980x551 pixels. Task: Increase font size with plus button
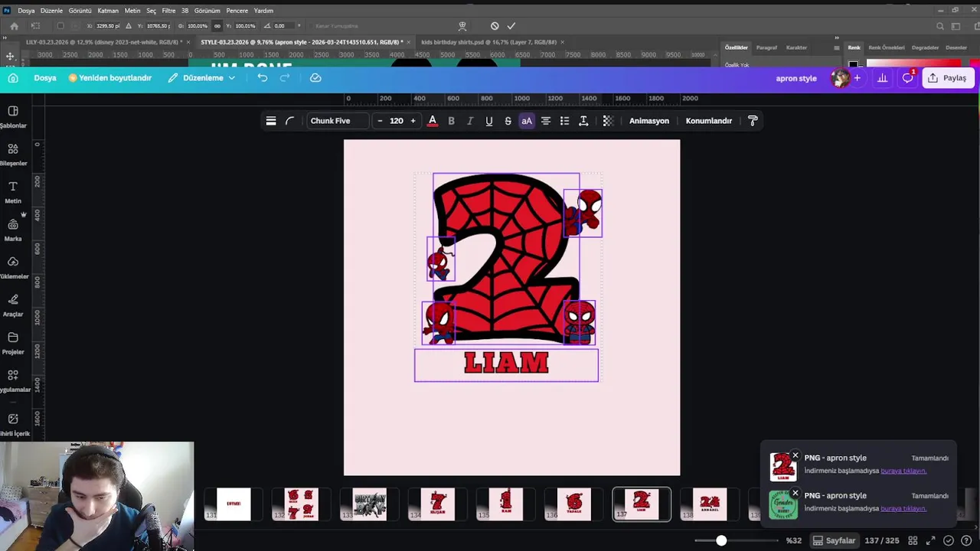pyautogui.click(x=413, y=121)
